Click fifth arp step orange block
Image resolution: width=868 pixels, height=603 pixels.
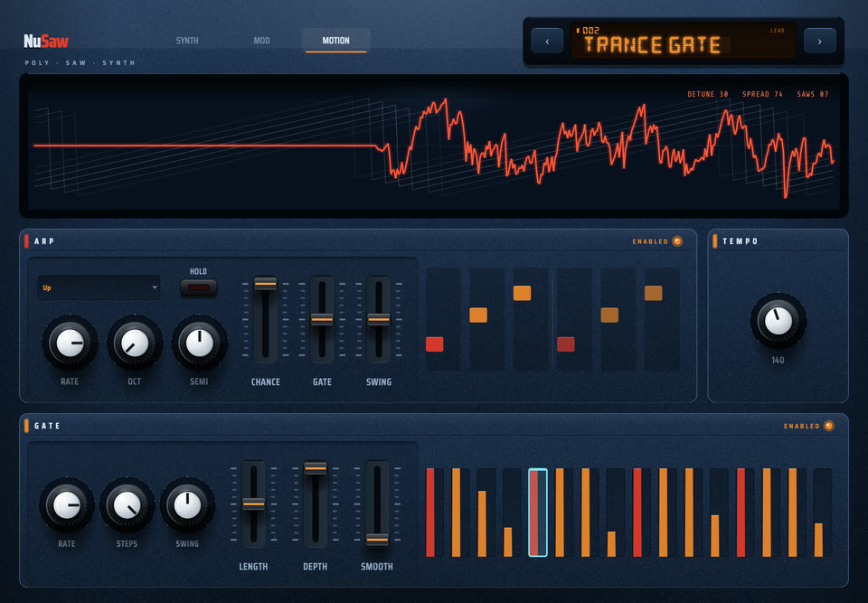click(609, 316)
